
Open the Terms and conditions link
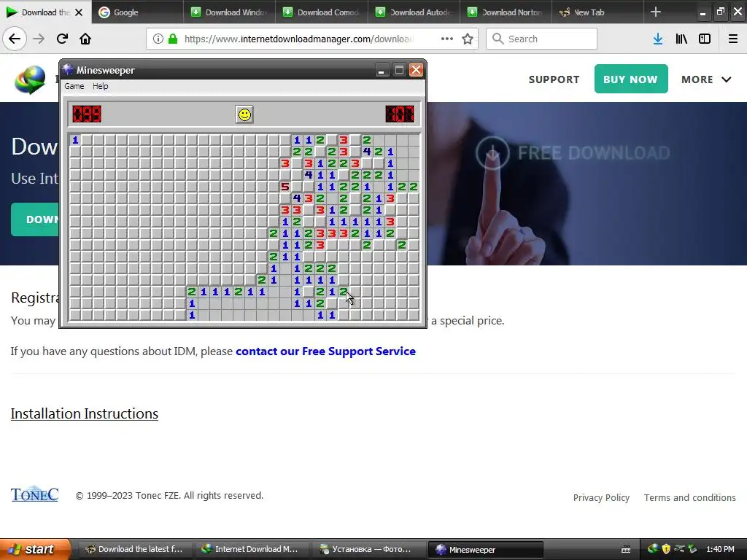tap(690, 497)
